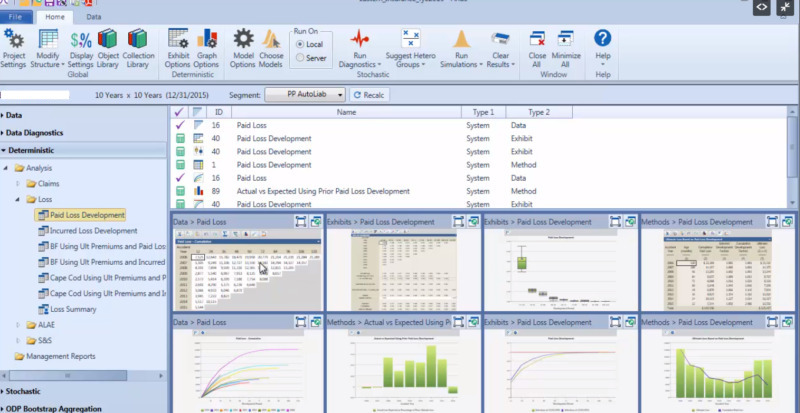Sort the list by ID column

pos(218,112)
